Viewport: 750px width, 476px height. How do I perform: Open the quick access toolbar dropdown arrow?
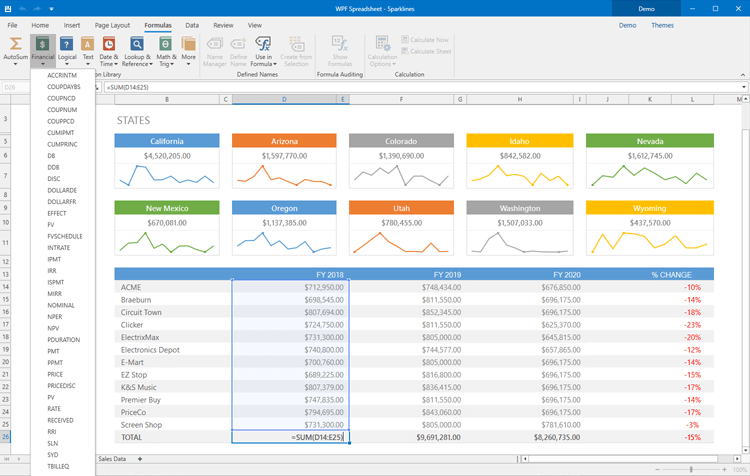tap(52, 7)
